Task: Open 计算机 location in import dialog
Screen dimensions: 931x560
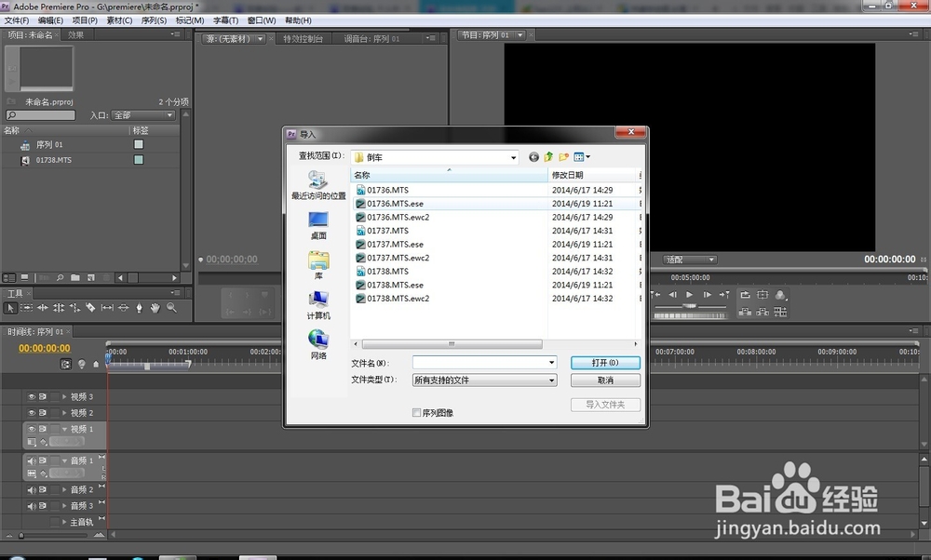Action: click(318, 305)
